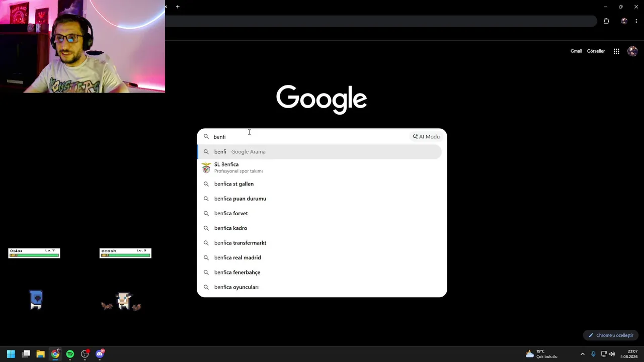Click Chrome'u özelleştir button
This screenshot has height=362, width=644.
(x=611, y=335)
